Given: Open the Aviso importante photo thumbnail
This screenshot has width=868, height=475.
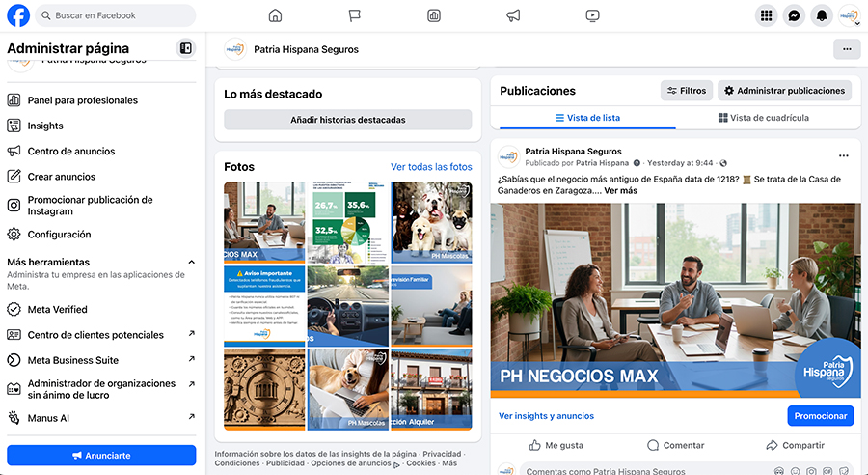Looking at the screenshot, I should click(x=264, y=306).
